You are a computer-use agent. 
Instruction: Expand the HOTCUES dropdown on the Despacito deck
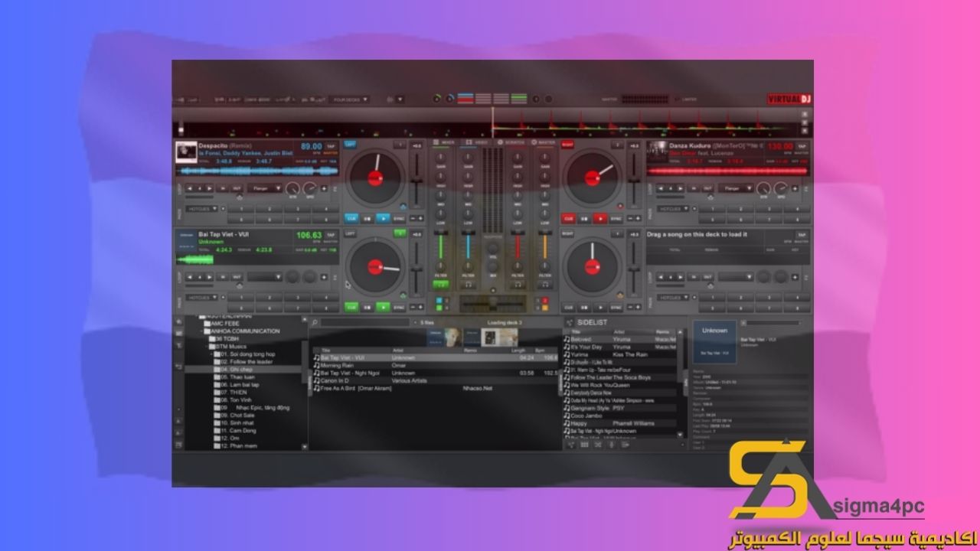coord(203,208)
